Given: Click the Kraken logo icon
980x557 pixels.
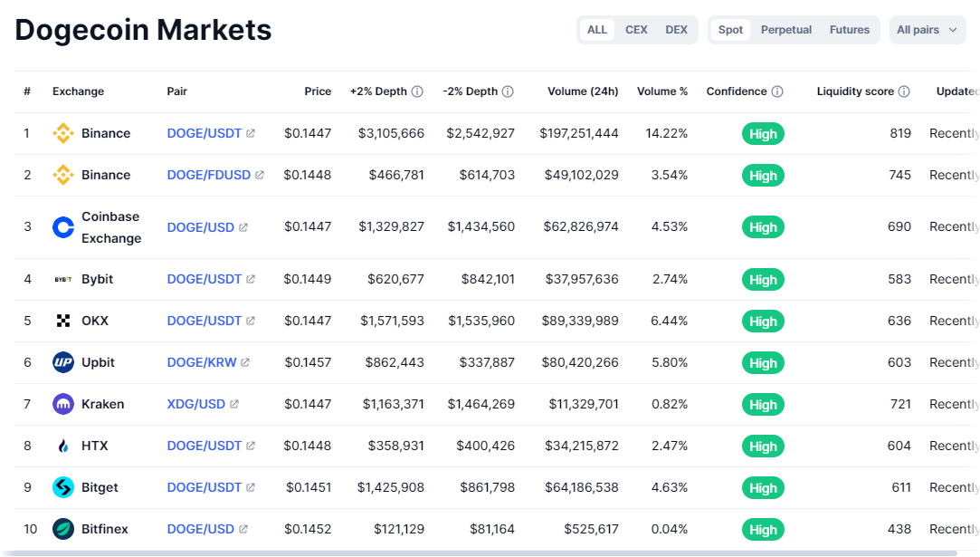Looking at the screenshot, I should [63, 404].
